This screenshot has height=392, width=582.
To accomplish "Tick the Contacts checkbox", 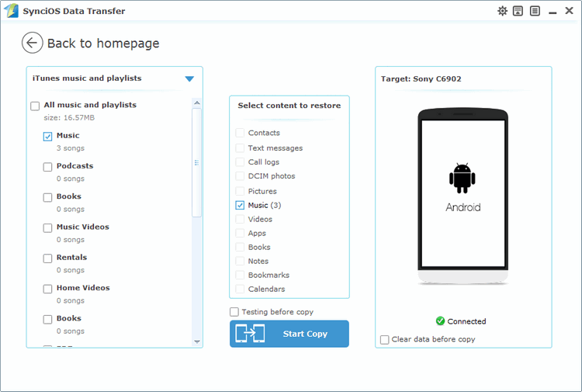I will coord(240,133).
